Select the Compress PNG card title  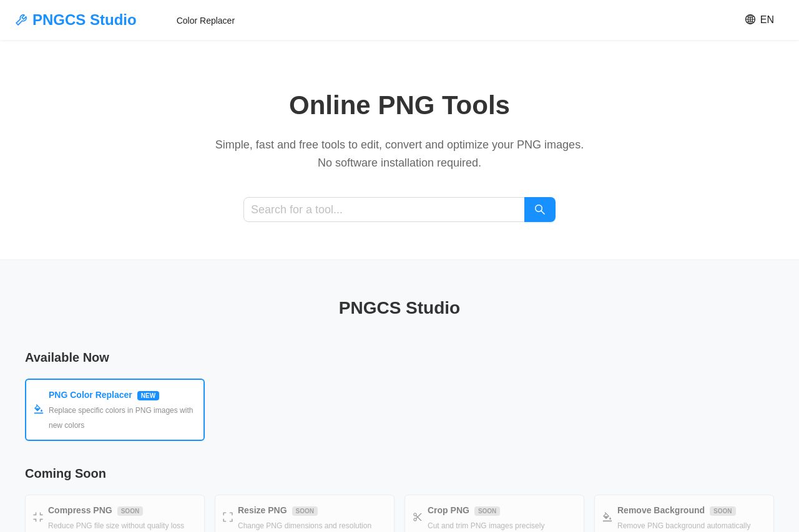(x=80, y=510)
